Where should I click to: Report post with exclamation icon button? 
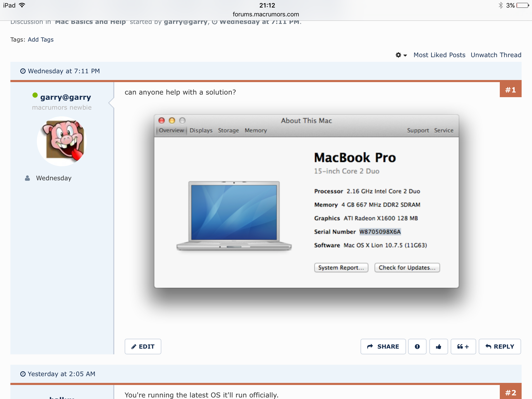point(417,347)
